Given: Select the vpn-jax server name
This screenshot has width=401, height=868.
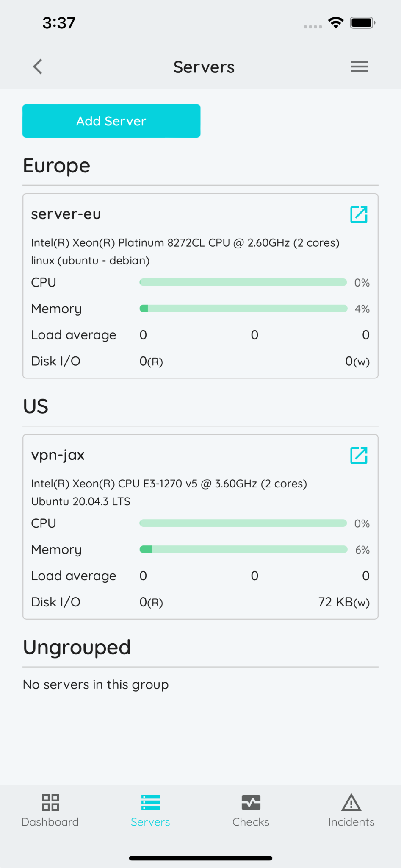Looking at the screenshot, I should [58, 455].
